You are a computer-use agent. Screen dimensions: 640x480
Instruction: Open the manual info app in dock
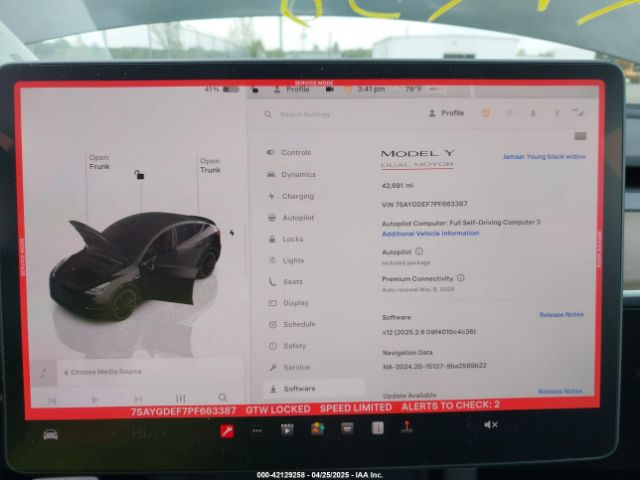click(378, 428)
